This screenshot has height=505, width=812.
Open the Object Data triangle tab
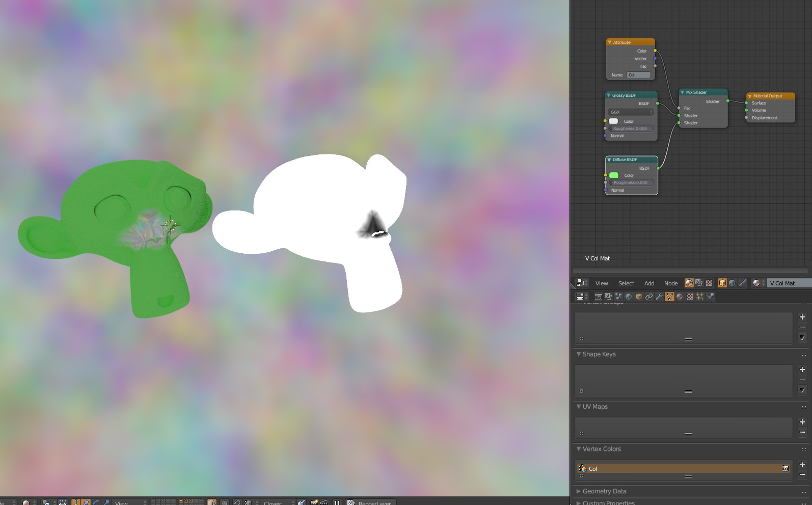tap(669, 297)
